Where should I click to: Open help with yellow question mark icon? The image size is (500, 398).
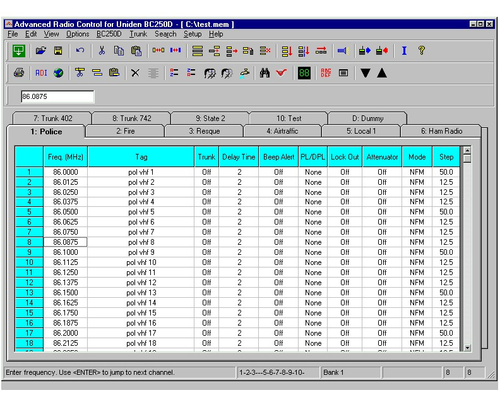pos(421,51)
